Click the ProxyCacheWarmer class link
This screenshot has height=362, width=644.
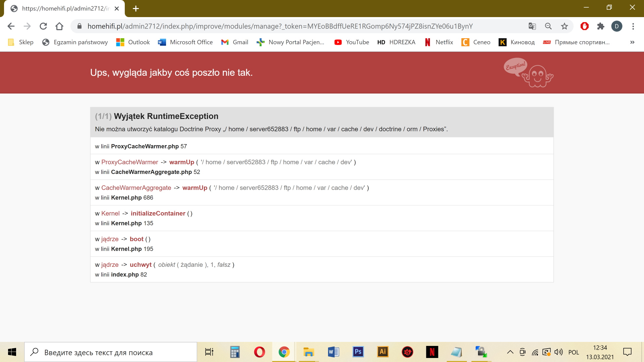[x=129, y=162]
